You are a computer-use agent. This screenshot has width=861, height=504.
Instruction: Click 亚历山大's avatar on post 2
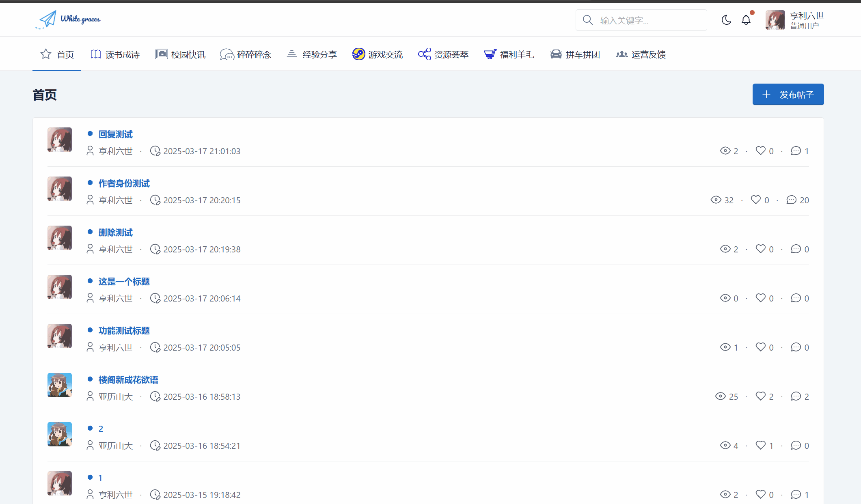tap(60, 434)
